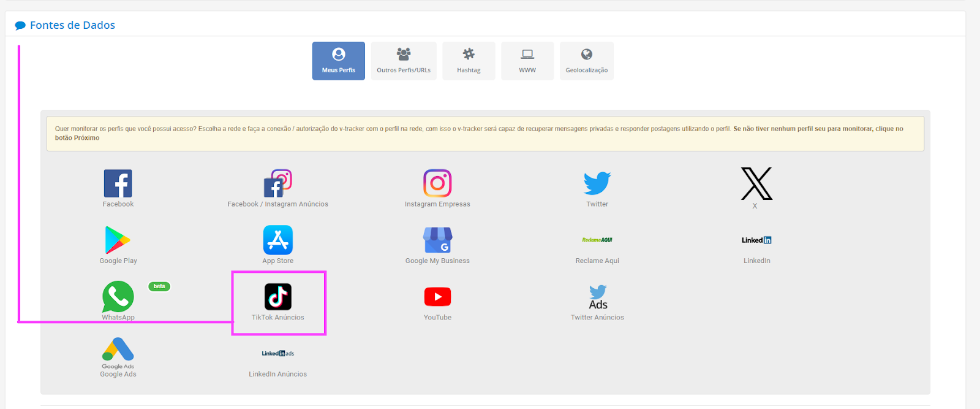
Task: Open the YouTube source icon
Action: pos(437,297)
